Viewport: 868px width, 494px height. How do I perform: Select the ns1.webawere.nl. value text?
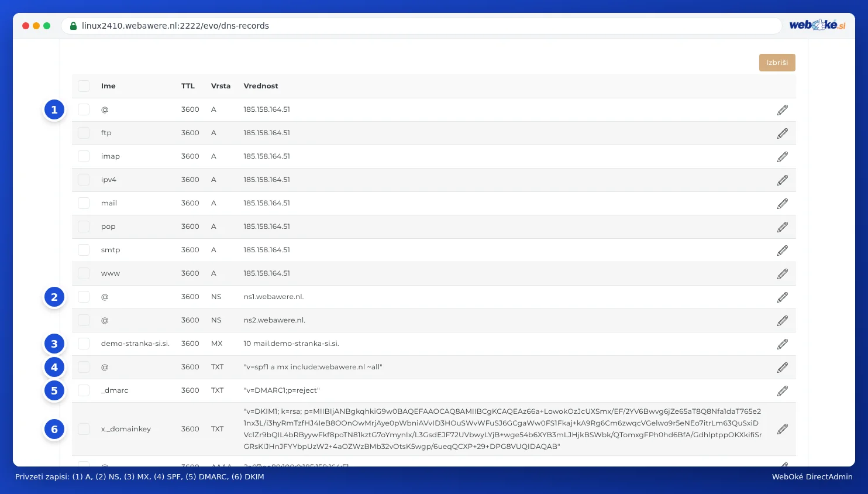(274, 297)
